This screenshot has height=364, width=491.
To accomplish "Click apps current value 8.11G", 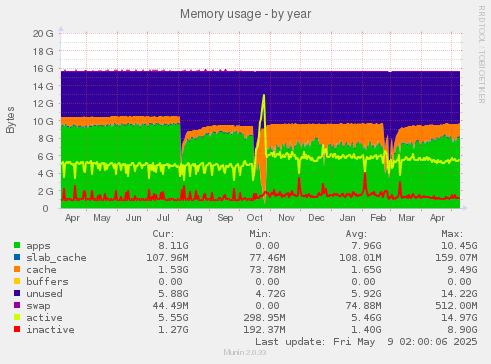I will click(173, 246).
